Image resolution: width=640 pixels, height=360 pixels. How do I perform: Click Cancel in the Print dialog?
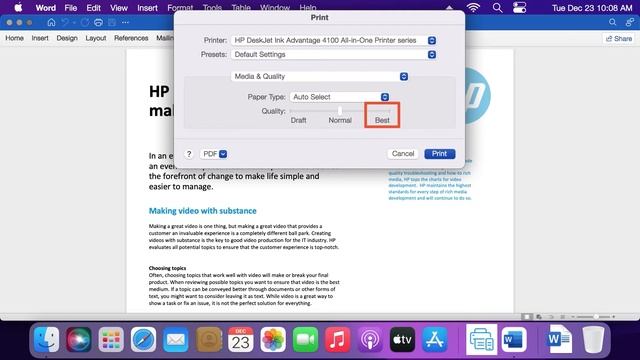(403, 154)
